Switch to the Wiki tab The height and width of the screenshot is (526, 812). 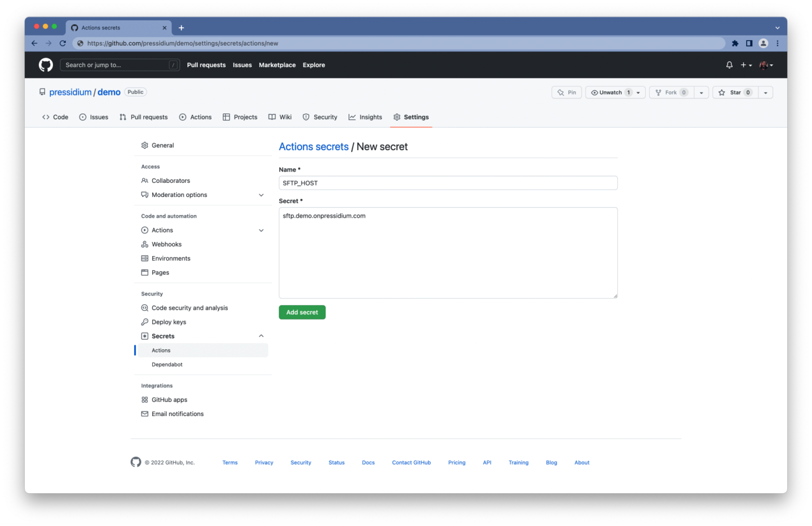280,117
